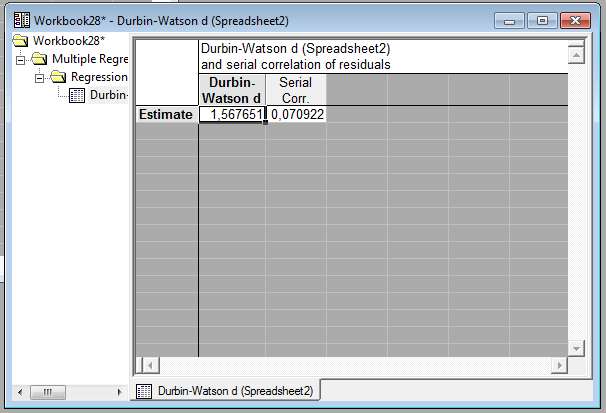Select the Serial Corr. column header
Viewport: 606px width, 413px height.
tap(296, 90)
